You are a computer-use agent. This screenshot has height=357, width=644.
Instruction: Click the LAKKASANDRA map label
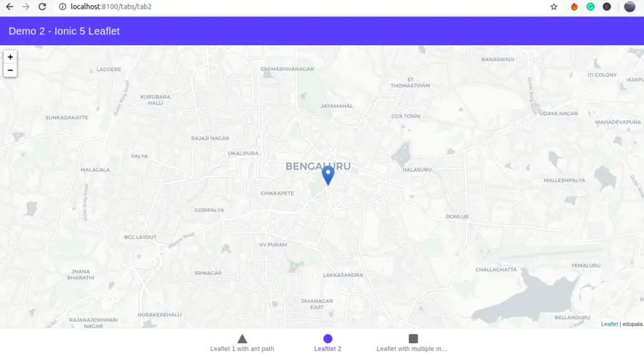coord(343,275)
